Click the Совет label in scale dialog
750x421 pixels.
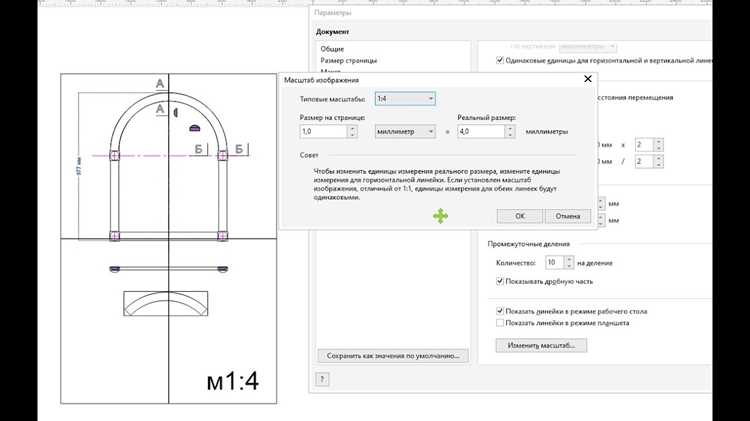click(x=309, y=155)
